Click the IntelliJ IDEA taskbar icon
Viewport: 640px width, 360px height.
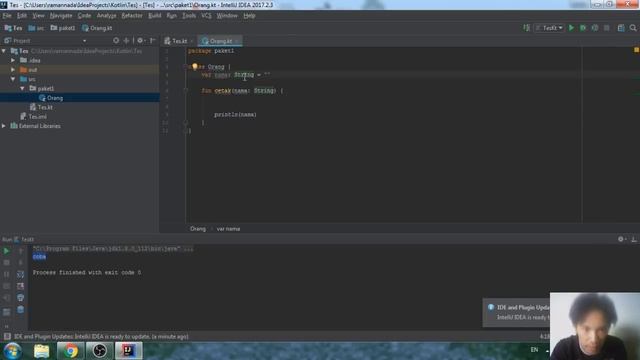click(129, 351)
